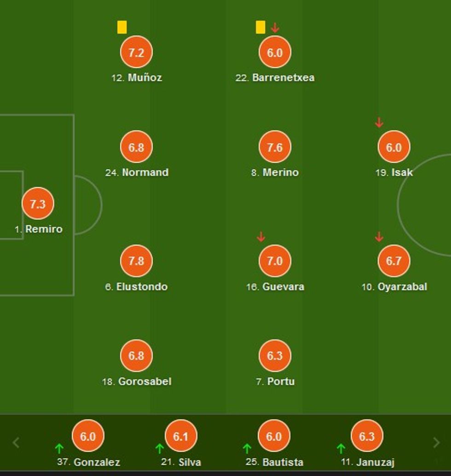
Task: Click Remiro's 7.3 rating badge
Action: click(x=38, y=204)
